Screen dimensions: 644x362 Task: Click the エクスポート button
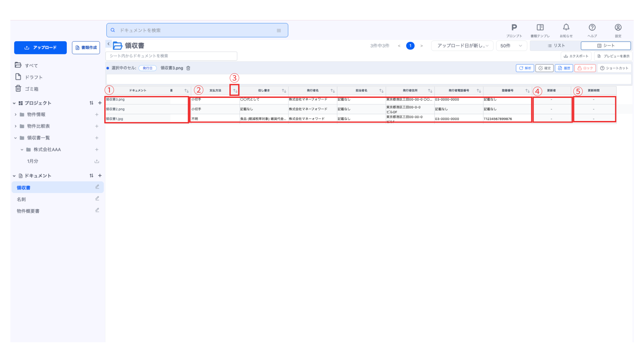pyautogui.click(x=576, y=56)
